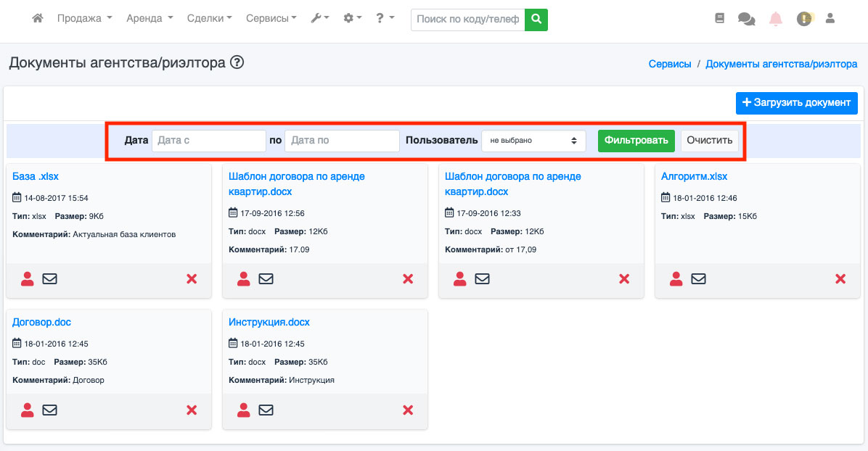The image size is (868, 451).
Task: Delete the Инструкция.docx document
Action: pos(408,410)
